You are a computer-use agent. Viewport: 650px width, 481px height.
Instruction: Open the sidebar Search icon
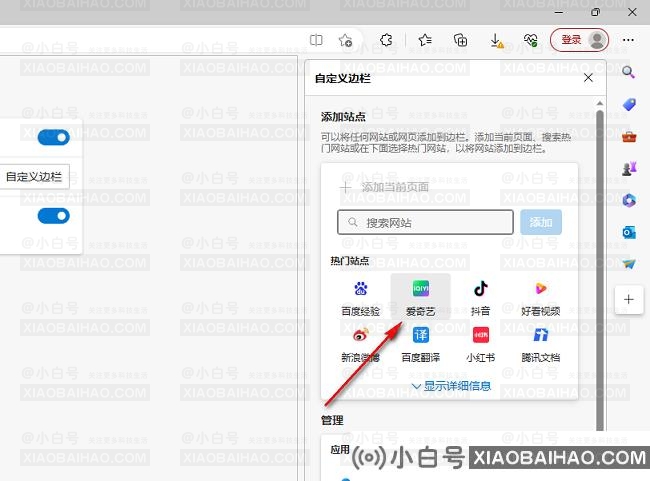click(x=628, y=72)
